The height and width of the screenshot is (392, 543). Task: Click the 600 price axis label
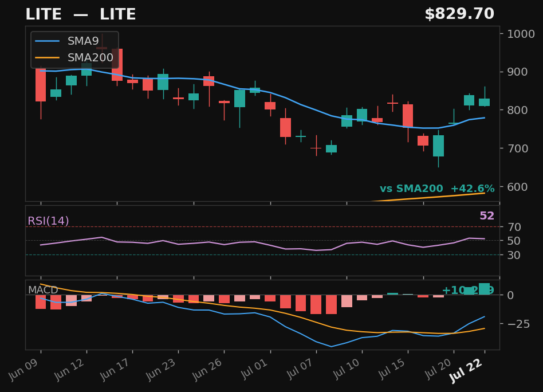point(517,186)
